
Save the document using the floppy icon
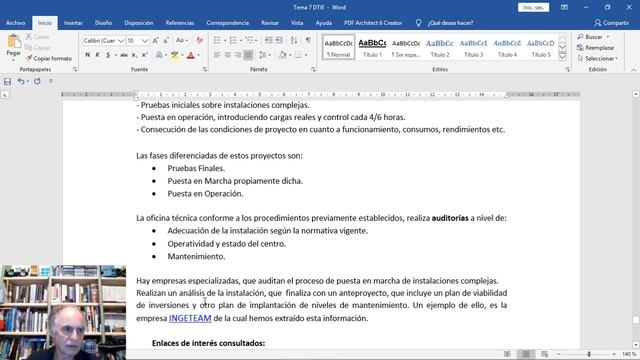[x=7, y=82]
